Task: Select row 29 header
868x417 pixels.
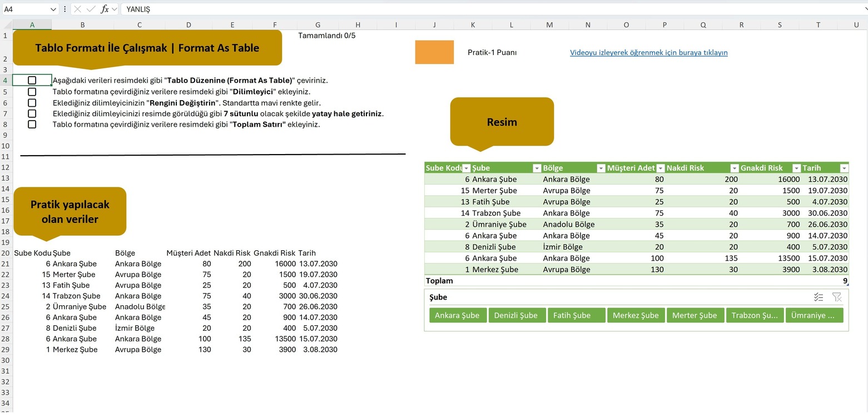Action: click(5, 350)
